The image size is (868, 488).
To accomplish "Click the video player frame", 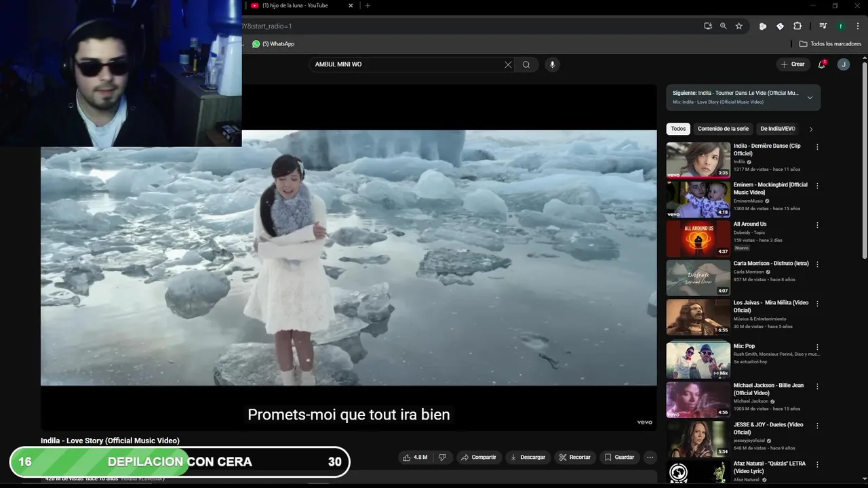I will coord(349,258).
